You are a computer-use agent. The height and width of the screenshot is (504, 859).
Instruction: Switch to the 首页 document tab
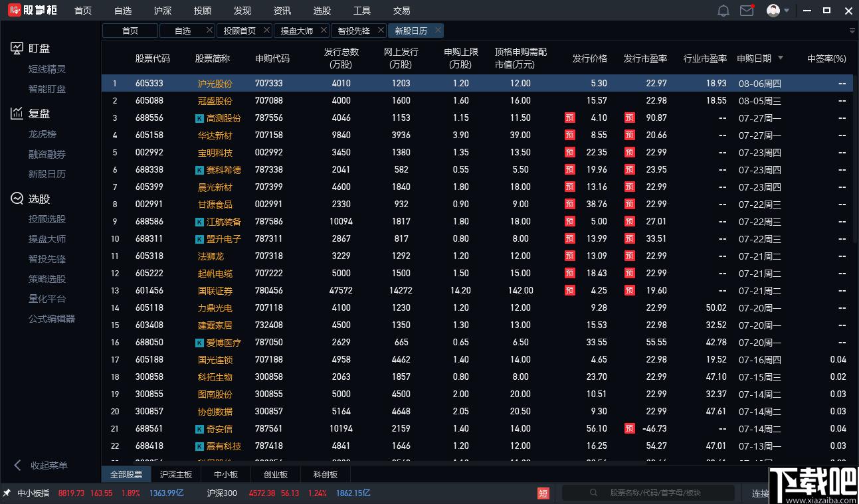coord(130,31)
